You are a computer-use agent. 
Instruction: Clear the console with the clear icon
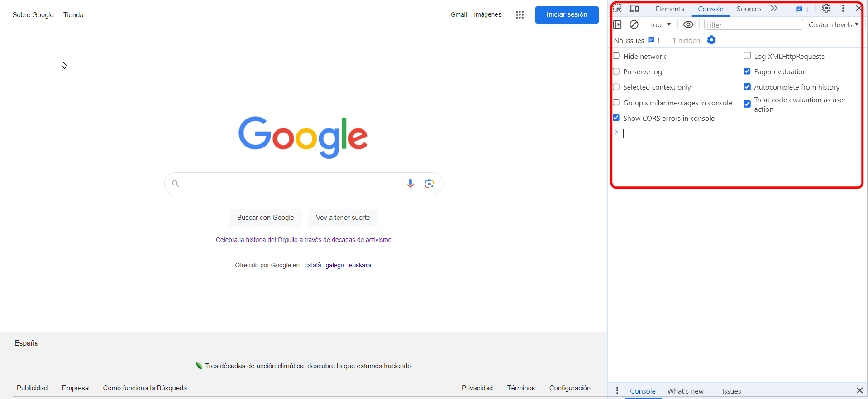(x=634, y=24)
